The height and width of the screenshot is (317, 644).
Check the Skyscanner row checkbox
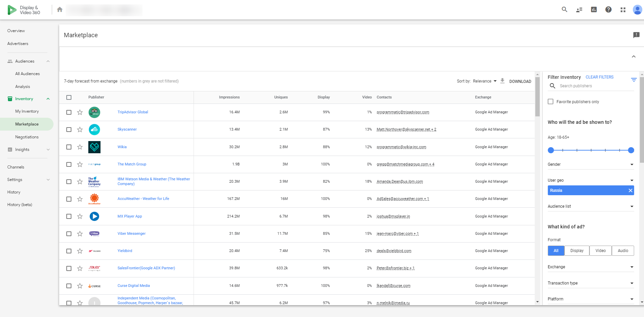(x=69, y=130)
